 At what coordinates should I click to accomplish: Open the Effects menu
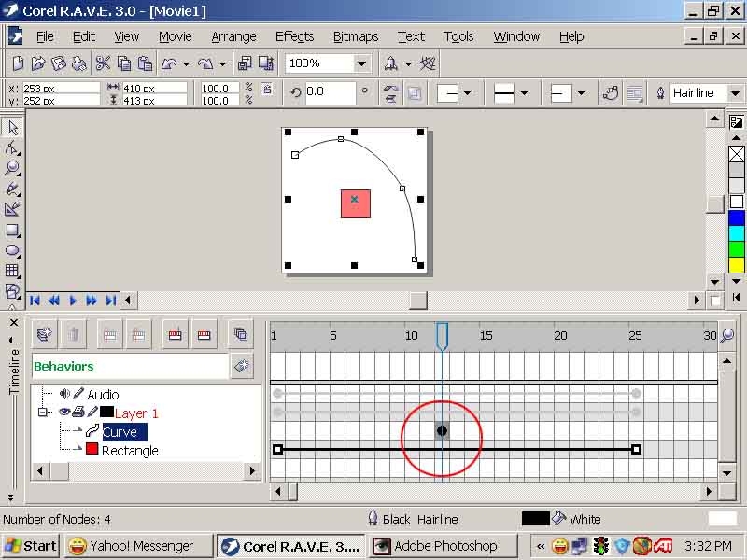click(294, 36)
